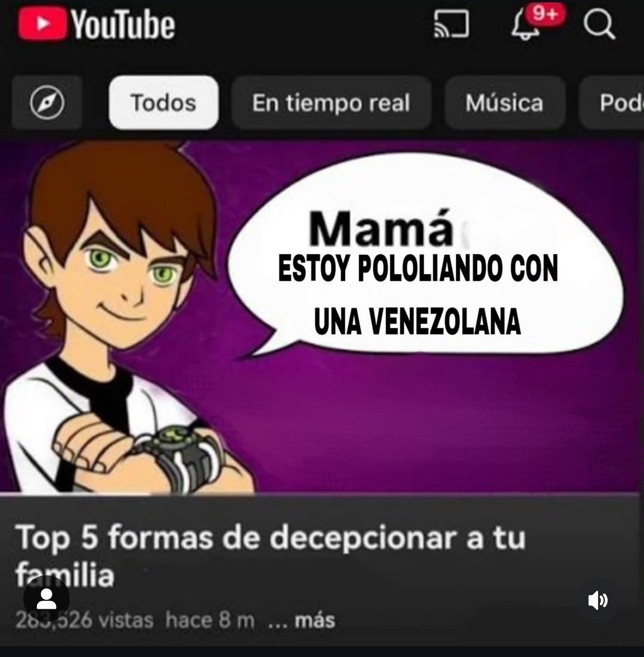
Task: Select the Todos filter chip
Action: point(163,103)
